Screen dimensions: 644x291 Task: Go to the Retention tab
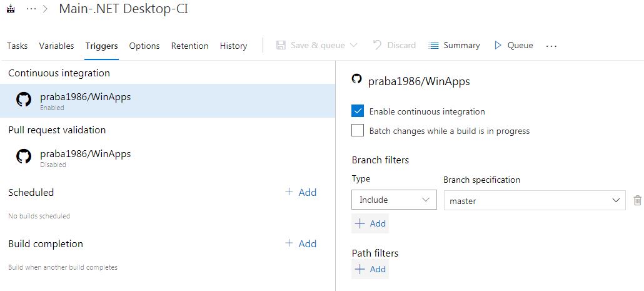[189, 46]
